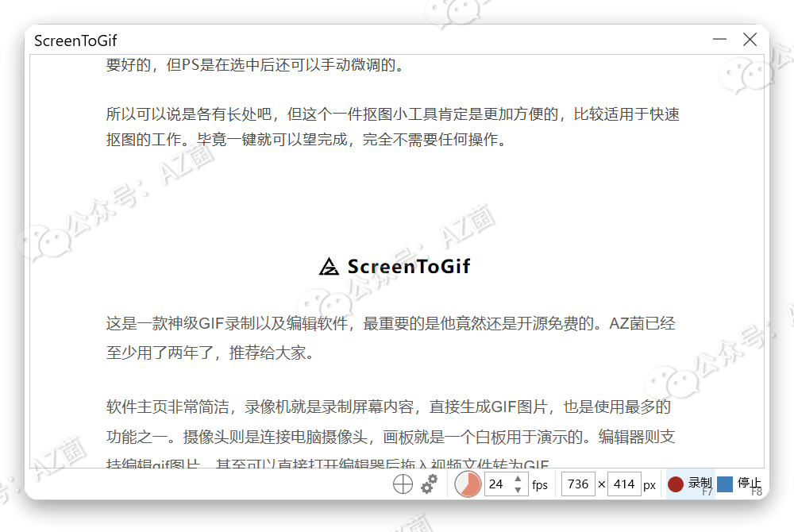
Task: Click the ScreenToGif triangle logo icon
Action: click(x=330, y=266)
